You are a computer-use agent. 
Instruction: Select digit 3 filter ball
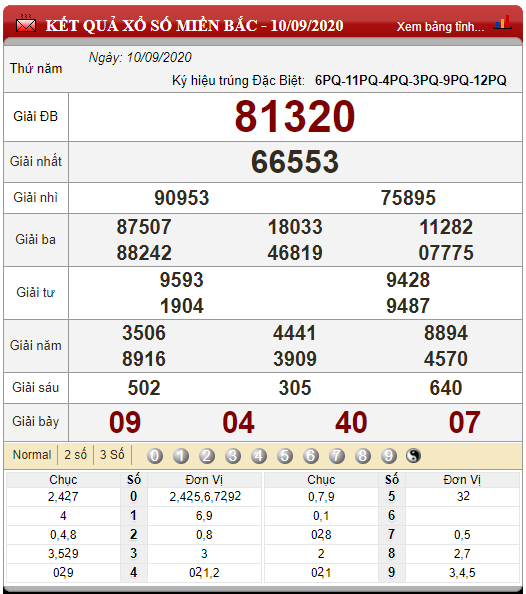pos(233,456)
